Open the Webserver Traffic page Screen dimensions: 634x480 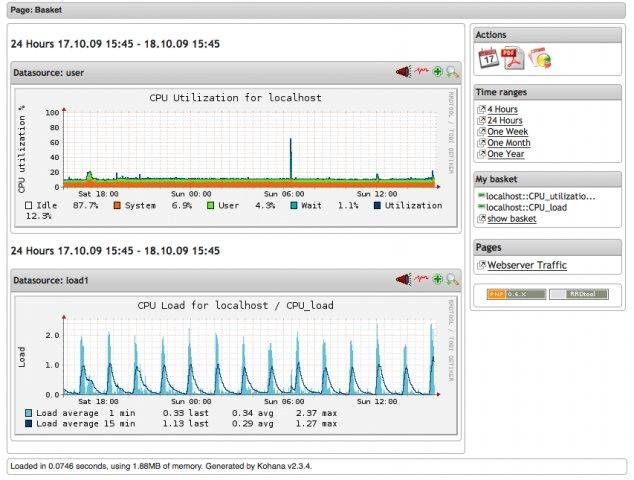(x=527, y=265)
